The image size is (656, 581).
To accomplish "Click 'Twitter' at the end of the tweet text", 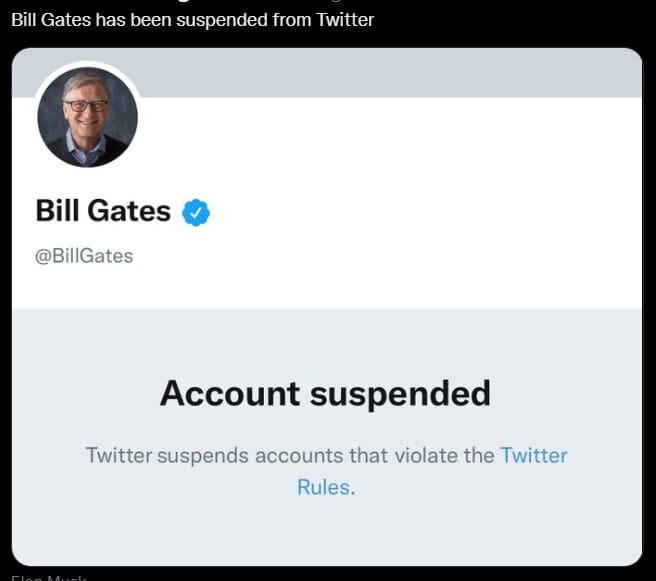I will pos(345,20).
